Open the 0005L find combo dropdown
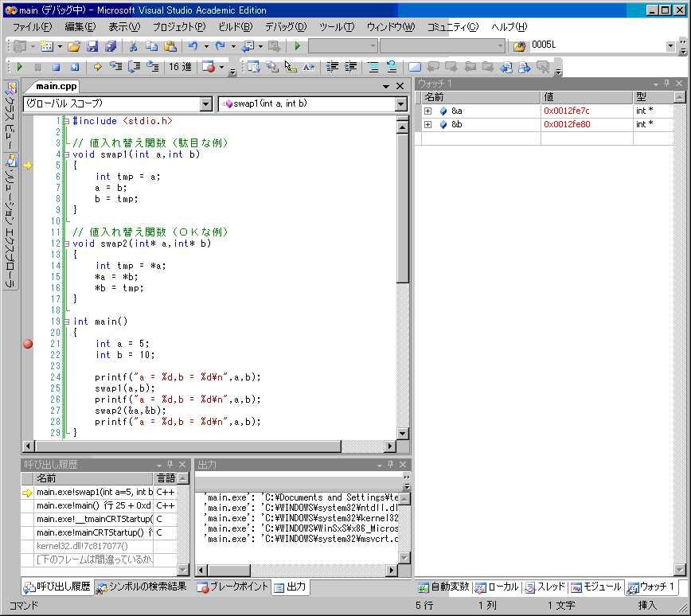Viewport: 691px width, 616px height. click(670, 46)
